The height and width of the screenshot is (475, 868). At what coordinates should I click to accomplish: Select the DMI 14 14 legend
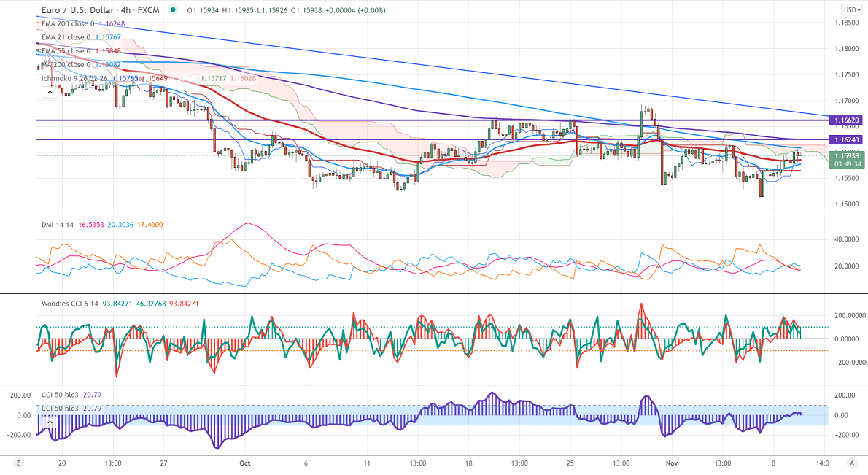[x=58, y=225]
